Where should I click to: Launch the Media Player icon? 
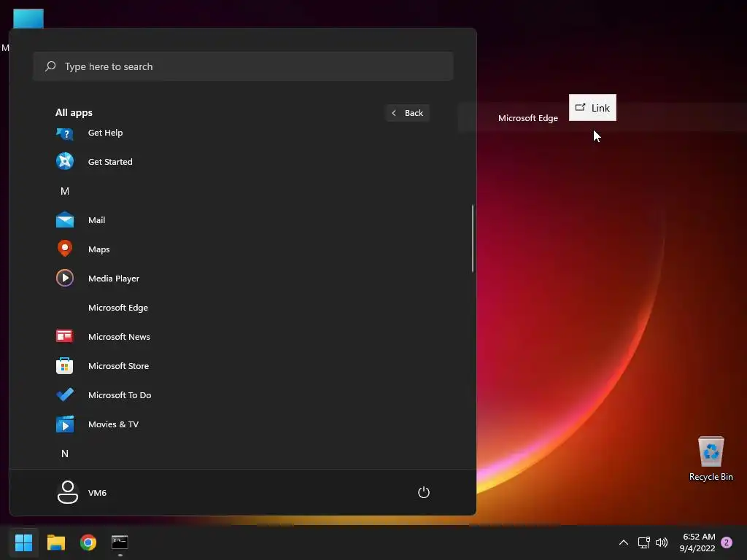coord(65,278)
